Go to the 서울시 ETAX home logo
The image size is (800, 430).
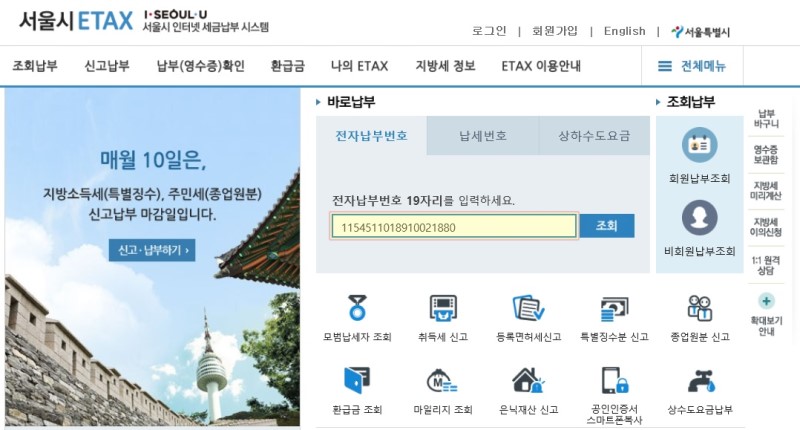(76, 21)
